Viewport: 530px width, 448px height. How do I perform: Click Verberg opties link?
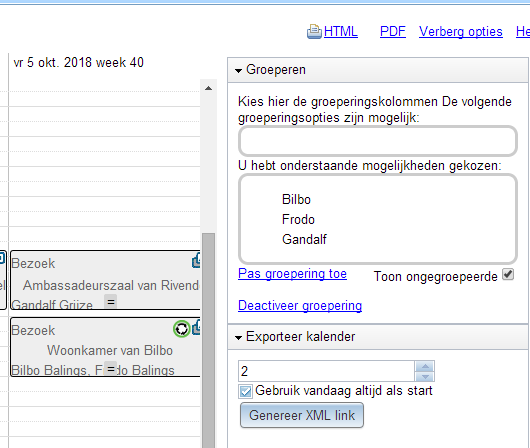461,31
